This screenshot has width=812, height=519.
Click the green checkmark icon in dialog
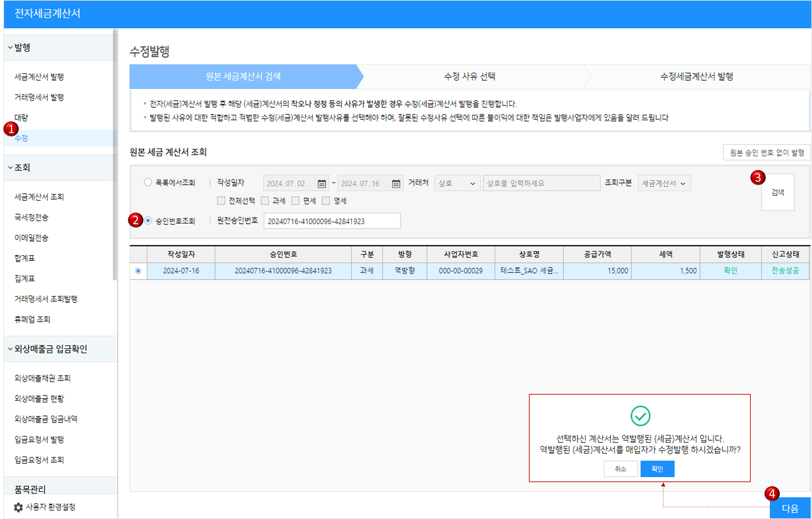(x=640, y=416)
